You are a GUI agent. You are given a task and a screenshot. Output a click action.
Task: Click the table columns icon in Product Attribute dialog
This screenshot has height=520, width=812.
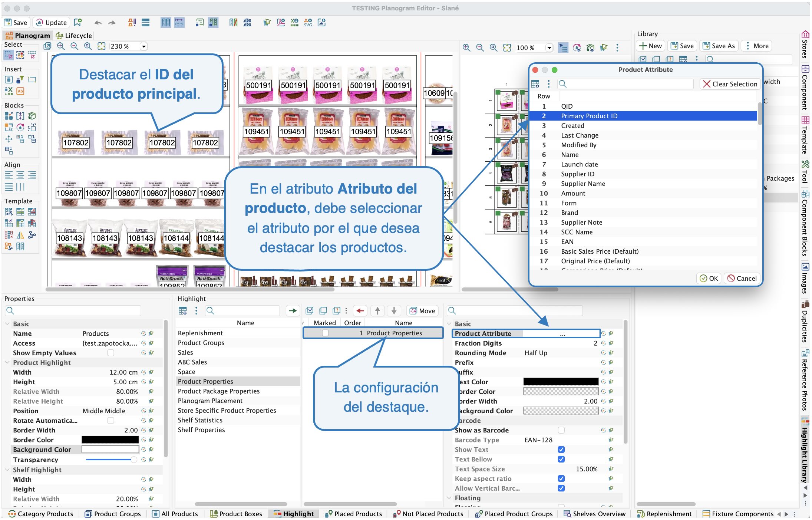click(x=535, y=84)
